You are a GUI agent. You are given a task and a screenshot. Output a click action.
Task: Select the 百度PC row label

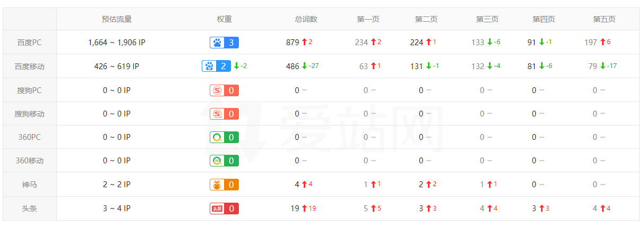[29, 43]
